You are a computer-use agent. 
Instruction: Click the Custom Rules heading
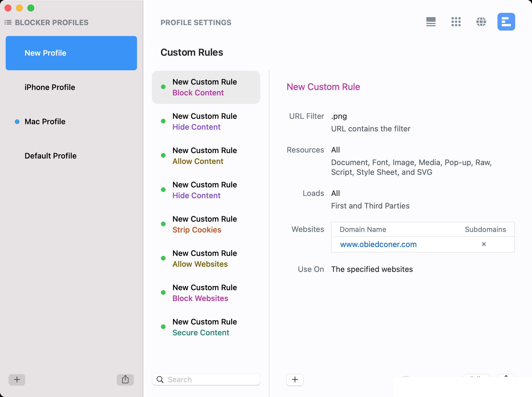click(x=192, y=52)
